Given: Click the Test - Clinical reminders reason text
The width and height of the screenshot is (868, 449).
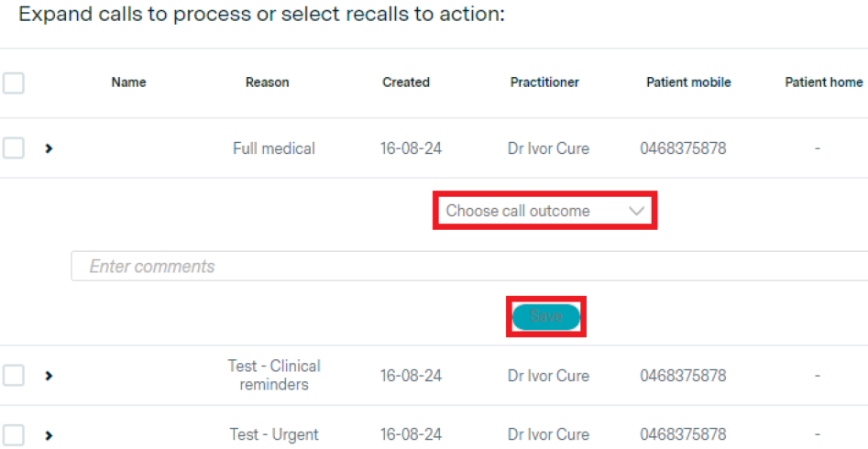Looking at the screenshot, I should pyautogui.click(x=274, y=375).
